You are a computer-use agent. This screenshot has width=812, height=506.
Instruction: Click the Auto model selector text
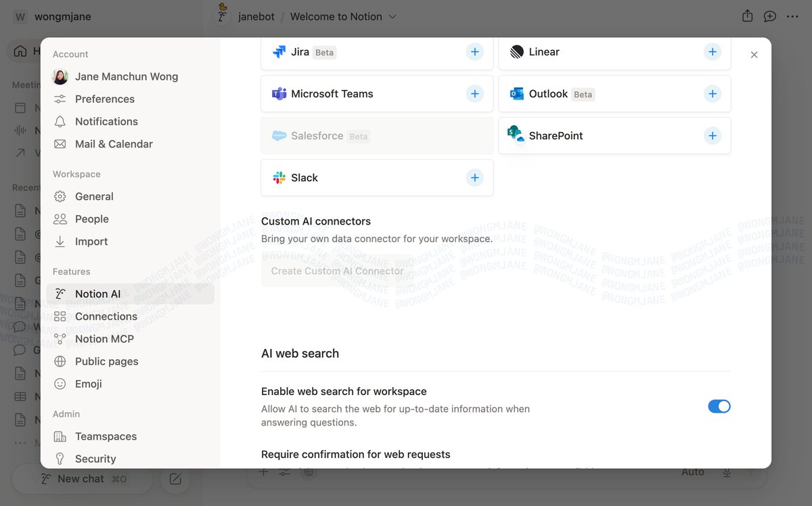pyautogui.click(x=693, y=472)
